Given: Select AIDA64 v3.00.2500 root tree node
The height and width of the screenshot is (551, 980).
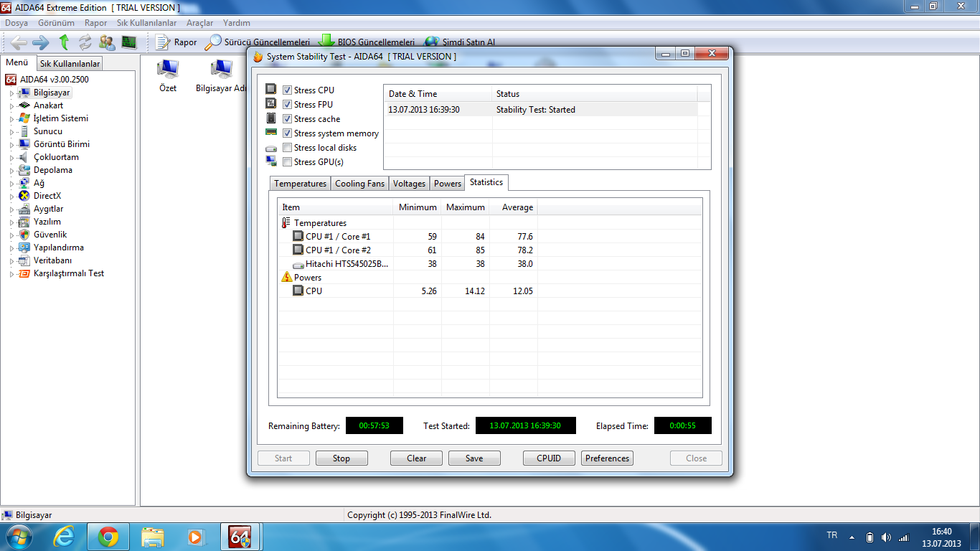Looking at the screenshot, I should tap(55, 80).
